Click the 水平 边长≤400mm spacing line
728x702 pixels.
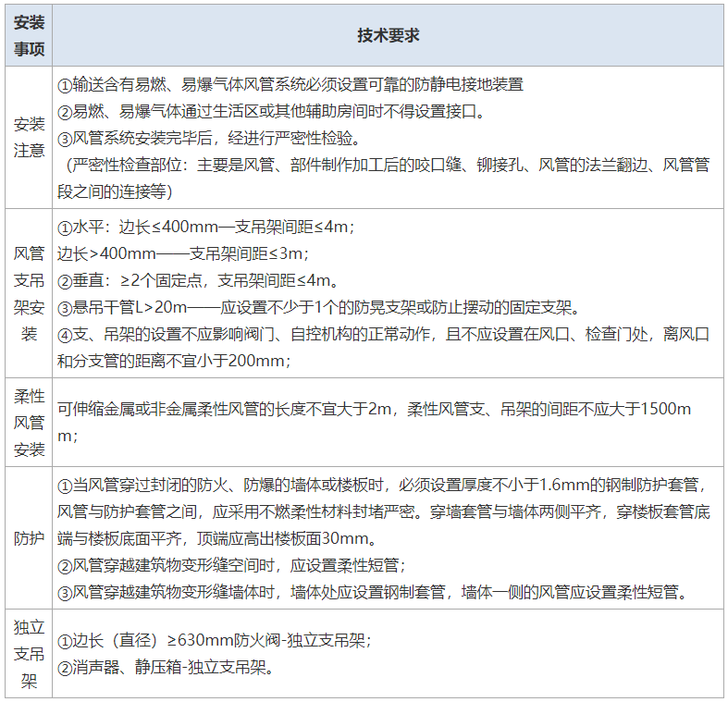(x=207, y=227)
